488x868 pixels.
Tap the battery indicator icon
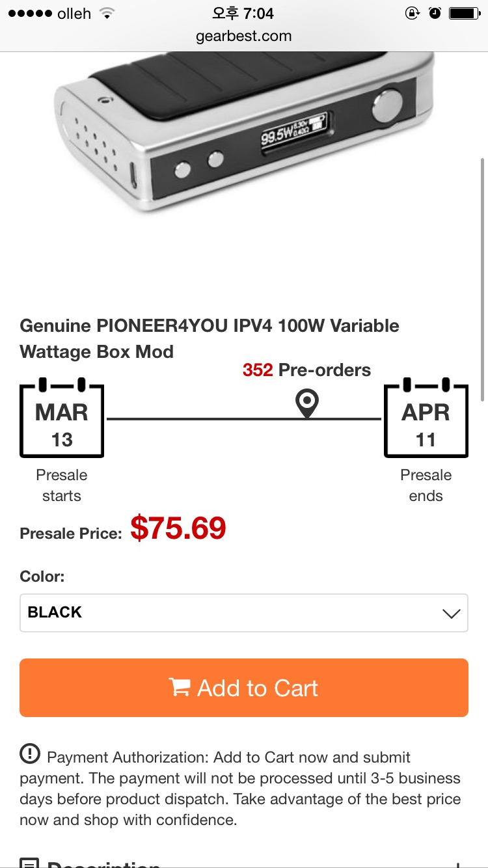[x=463, y=13]
